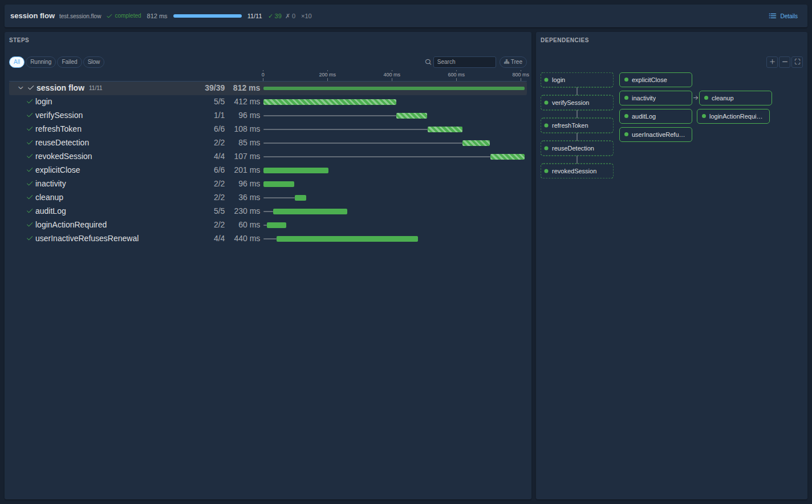
Task: Click the loginActionRequired step checkmark
Action: (30, 225)
